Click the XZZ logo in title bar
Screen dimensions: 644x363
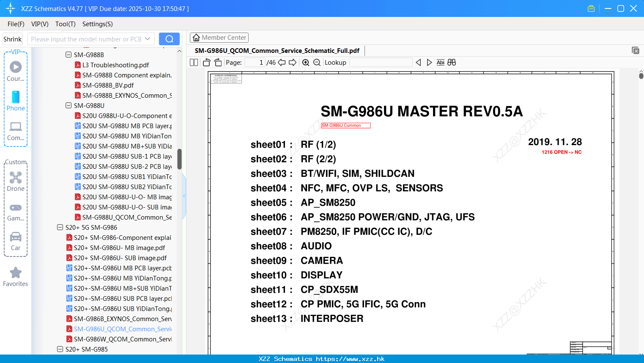click(x=11, y=8)
